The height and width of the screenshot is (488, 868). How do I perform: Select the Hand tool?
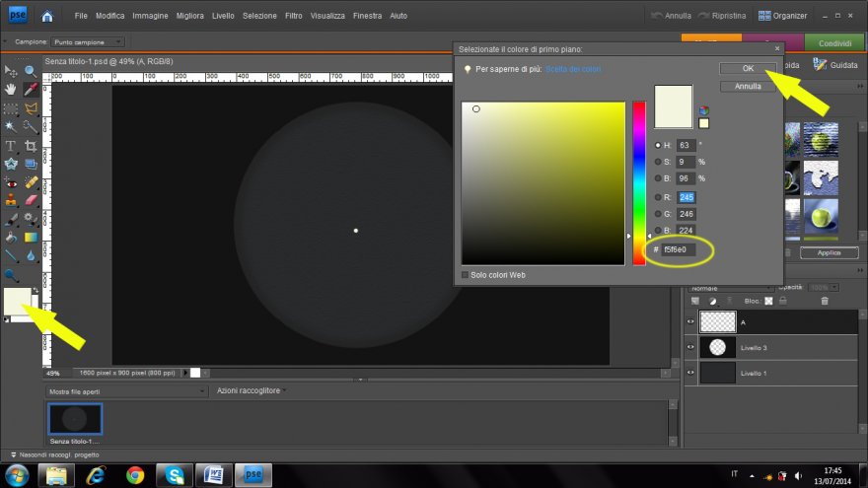click(11, 90)
